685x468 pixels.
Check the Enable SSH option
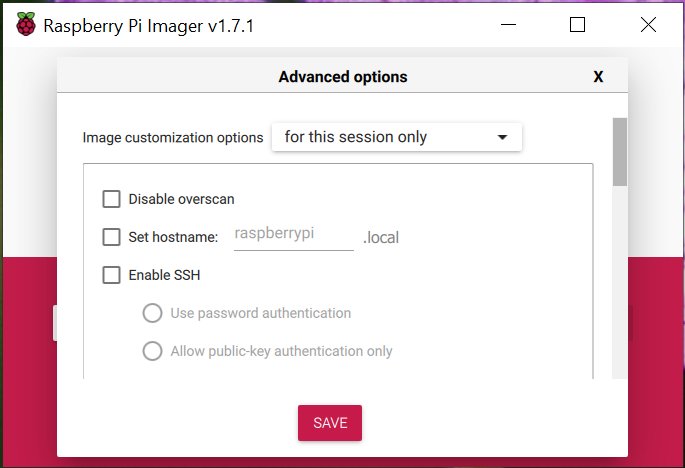tap(111, 275)
